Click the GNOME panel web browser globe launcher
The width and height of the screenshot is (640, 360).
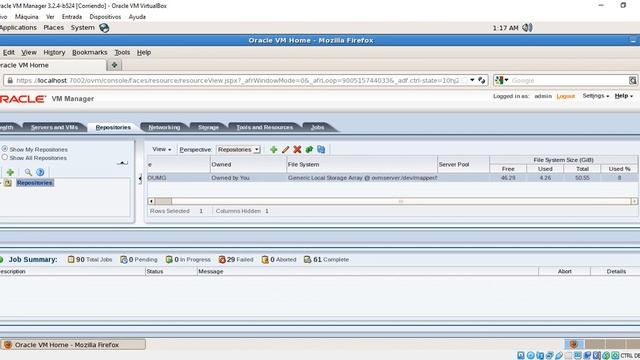coord(104,28)
